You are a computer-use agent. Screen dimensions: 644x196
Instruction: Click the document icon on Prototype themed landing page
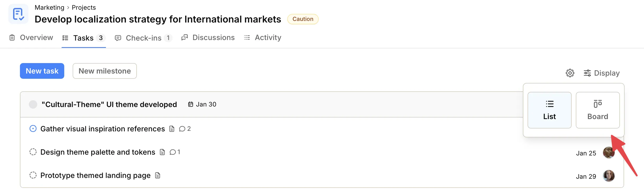158,175
